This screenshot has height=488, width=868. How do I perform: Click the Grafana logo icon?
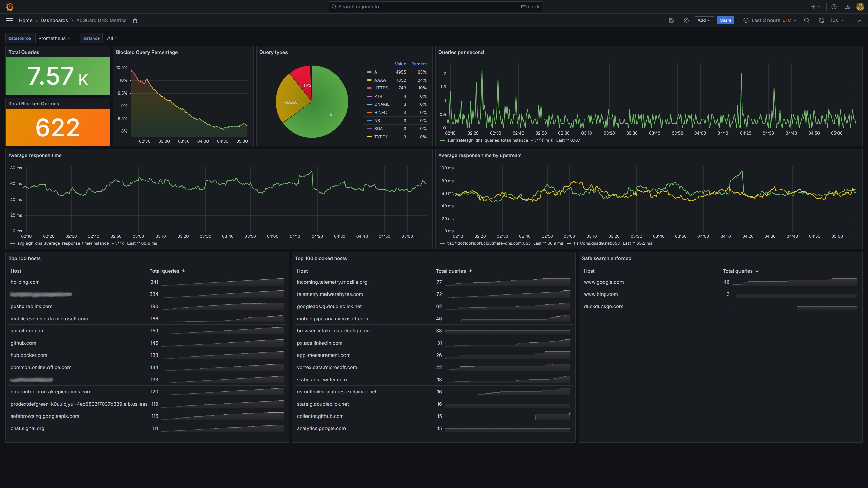[9, 7]
